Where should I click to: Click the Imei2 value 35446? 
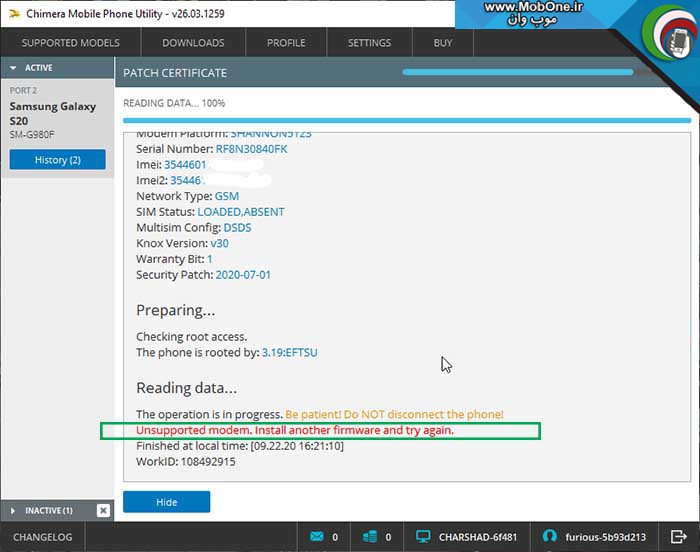click(x=186, y=180)
